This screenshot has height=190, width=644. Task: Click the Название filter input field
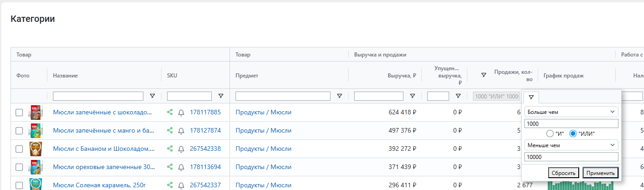(98, 96)
